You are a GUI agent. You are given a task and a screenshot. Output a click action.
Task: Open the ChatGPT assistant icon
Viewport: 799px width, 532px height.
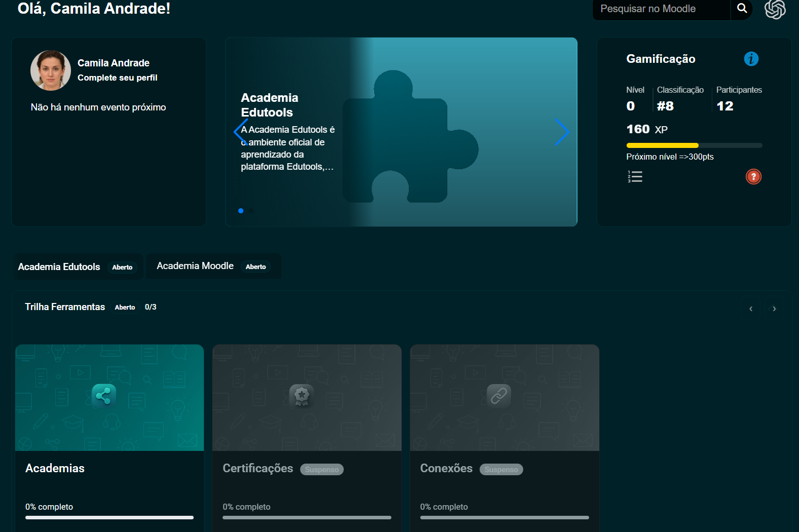775,9
